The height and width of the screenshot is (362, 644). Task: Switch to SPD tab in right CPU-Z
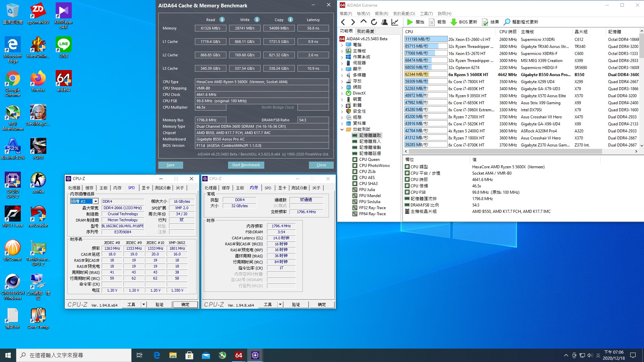coord(268,188)
